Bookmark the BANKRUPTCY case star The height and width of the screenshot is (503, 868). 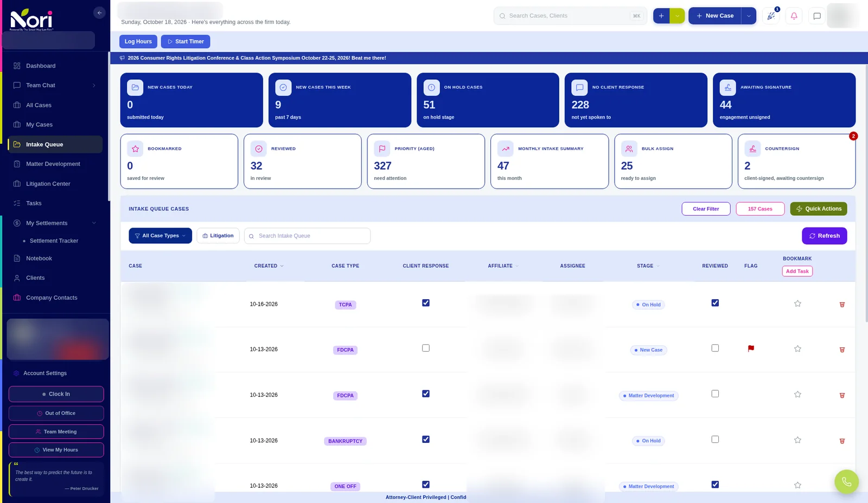coord(797,440)
